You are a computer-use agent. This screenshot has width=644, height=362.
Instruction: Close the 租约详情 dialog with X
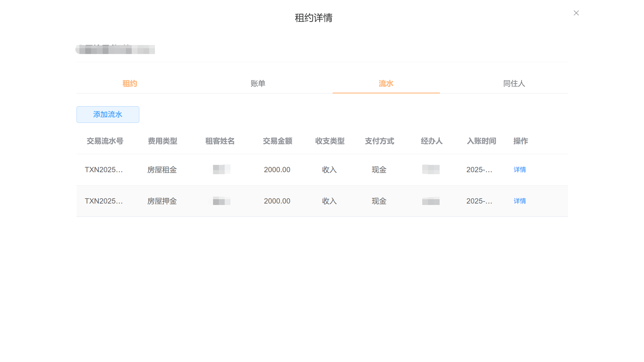click(x=576, y=13)
